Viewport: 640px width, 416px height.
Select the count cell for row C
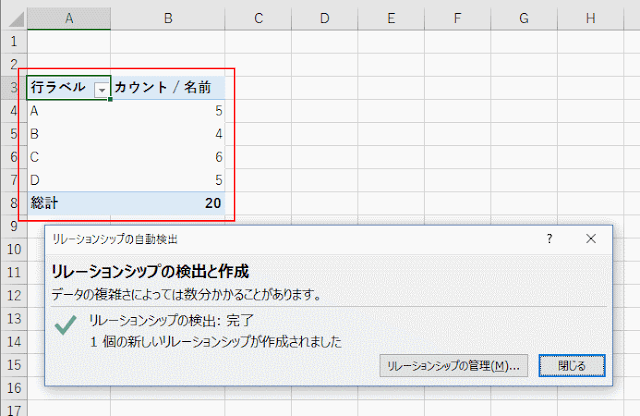click(x=168, y=157)
